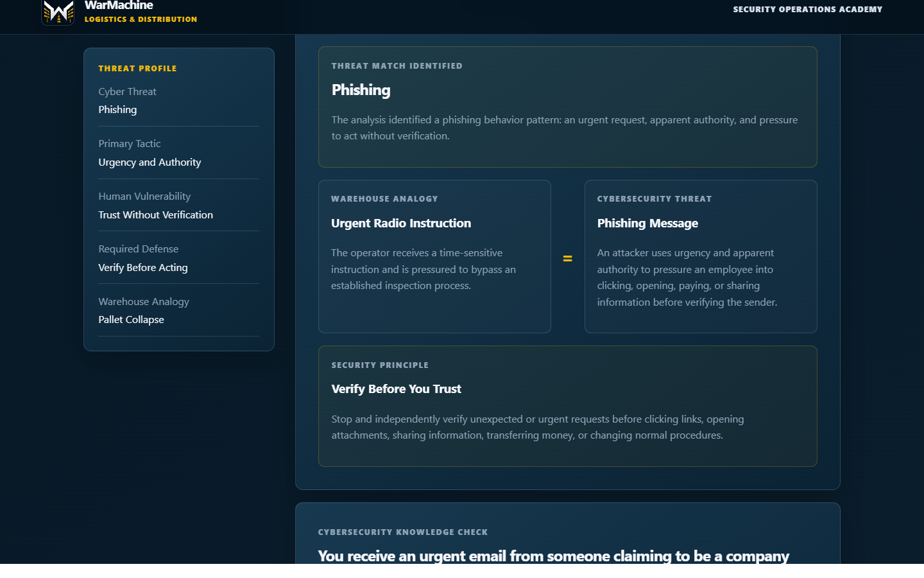Click the Human Vulnerability label

tap(144, 197)
